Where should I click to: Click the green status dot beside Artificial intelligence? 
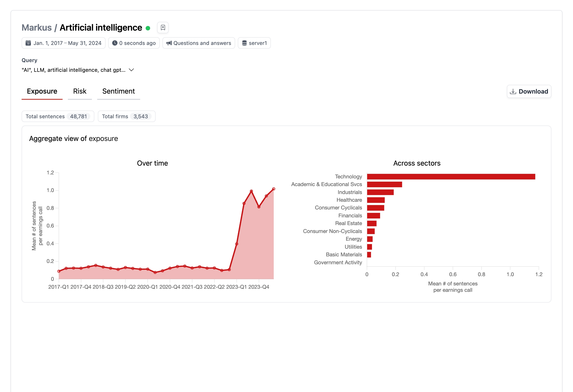148,28
